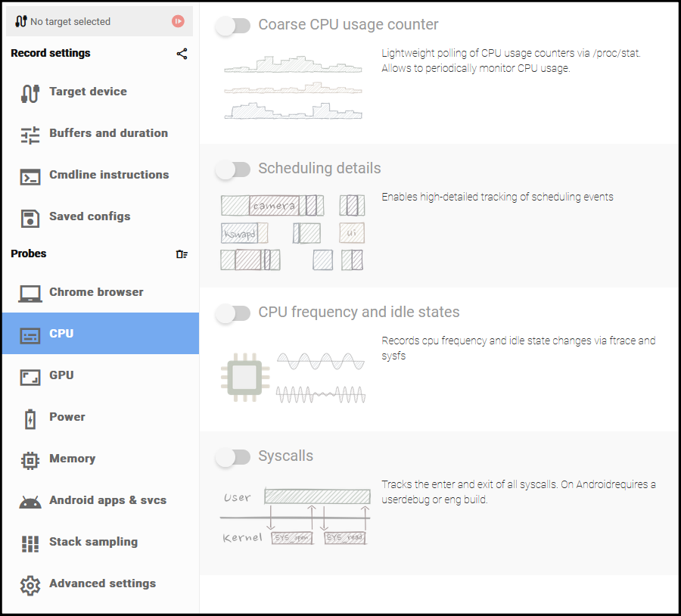The width and height of the screenshot is (681, 616).
Task: Go to the Power probes page
Action: click(x=67, y=417)
